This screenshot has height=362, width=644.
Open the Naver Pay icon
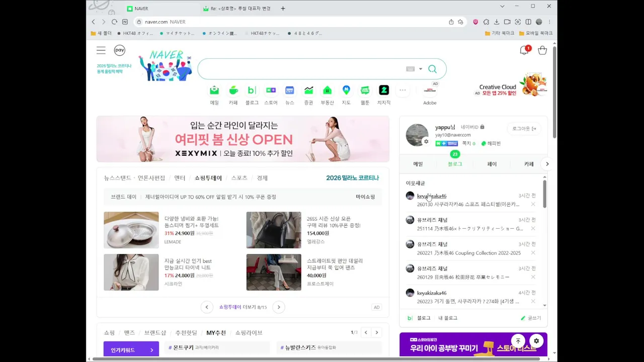119,50
